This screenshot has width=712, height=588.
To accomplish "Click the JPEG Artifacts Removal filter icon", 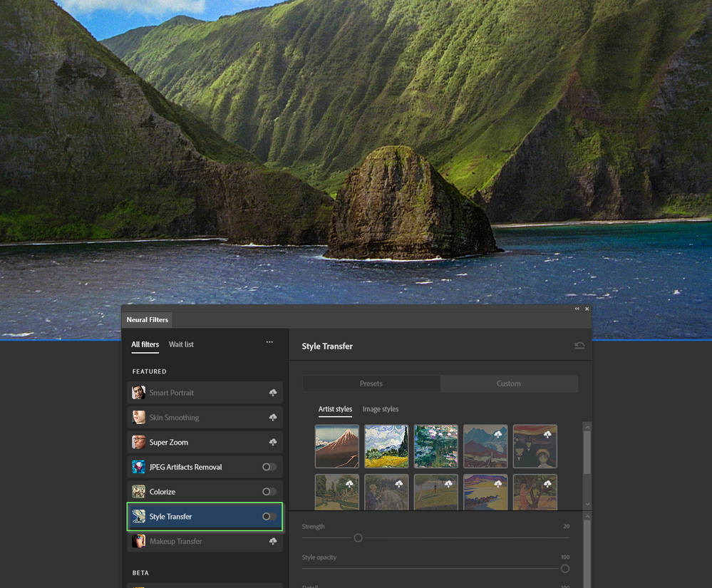I will 138,467.
